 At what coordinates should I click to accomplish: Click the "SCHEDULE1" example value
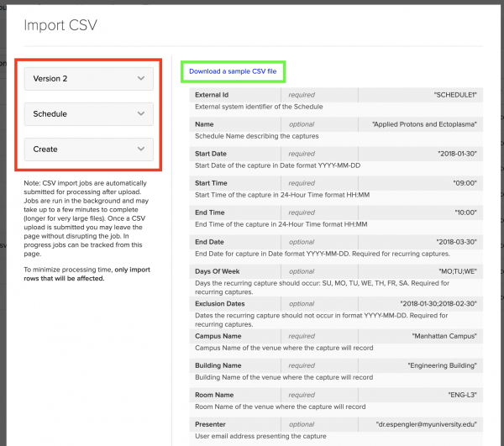[454, 95]
